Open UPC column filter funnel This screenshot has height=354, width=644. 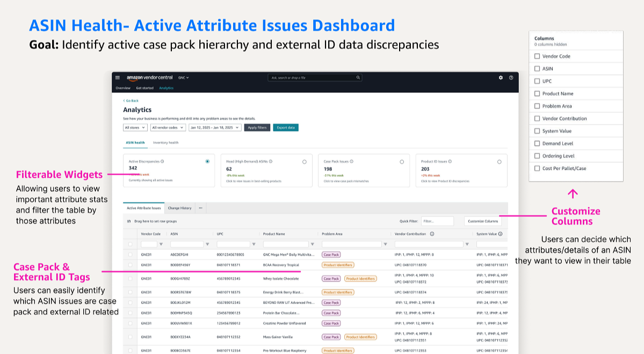tap(254, 244)
